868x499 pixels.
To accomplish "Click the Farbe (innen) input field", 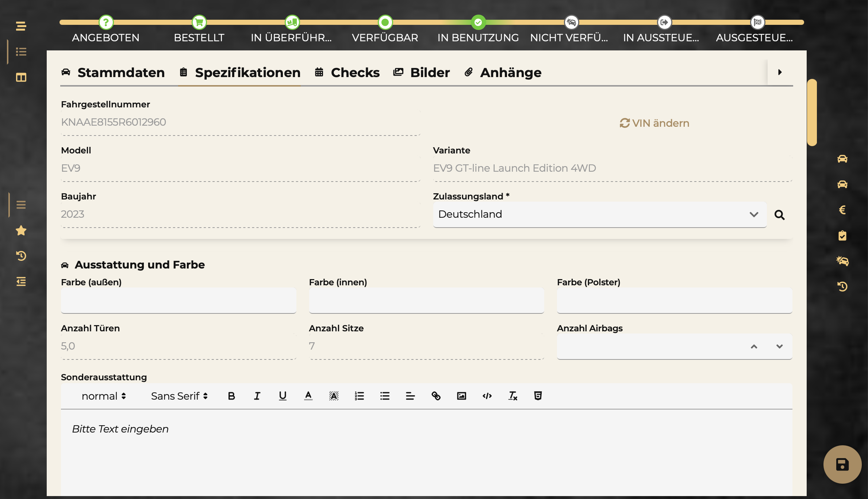I will point(426,300).
